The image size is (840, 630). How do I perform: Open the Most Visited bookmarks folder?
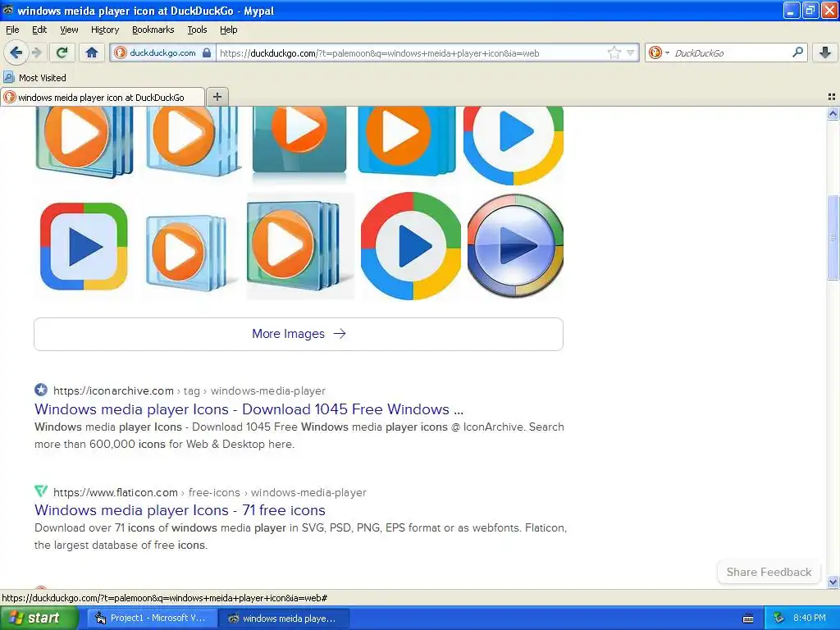[x=34, y=78]
